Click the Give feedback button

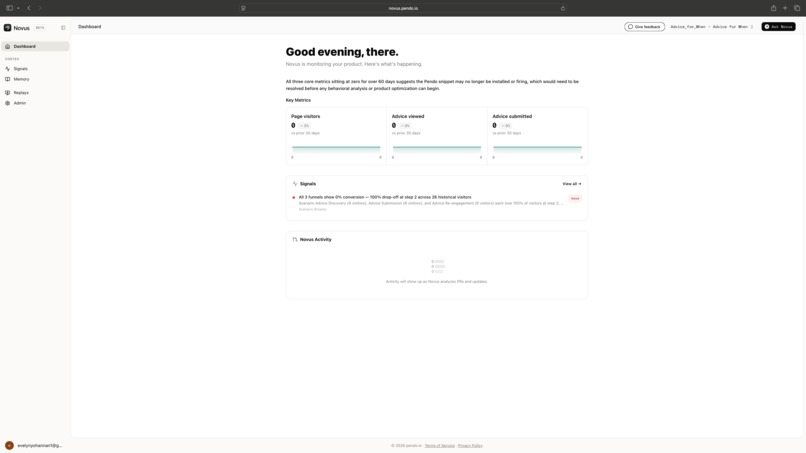click(x=644, y=27)
